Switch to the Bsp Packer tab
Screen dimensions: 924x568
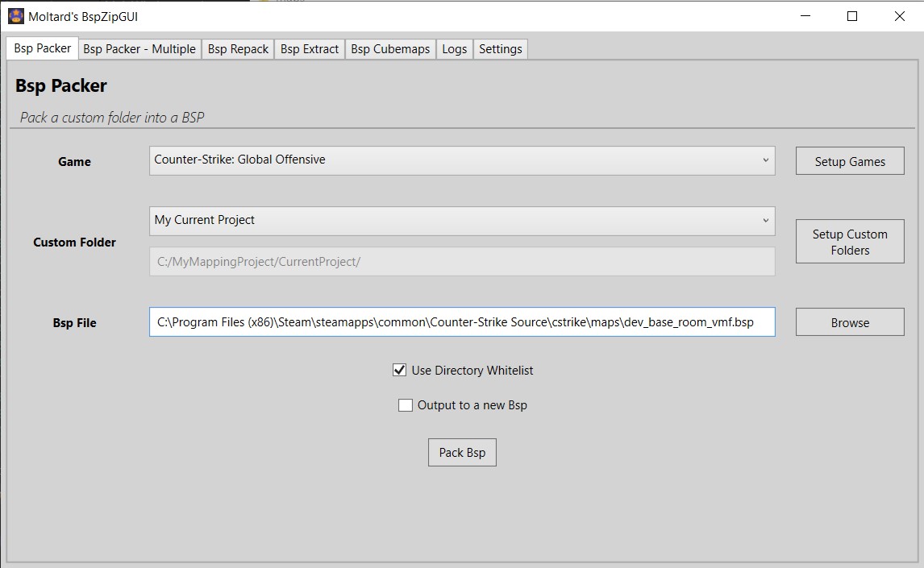pos(43,48)
